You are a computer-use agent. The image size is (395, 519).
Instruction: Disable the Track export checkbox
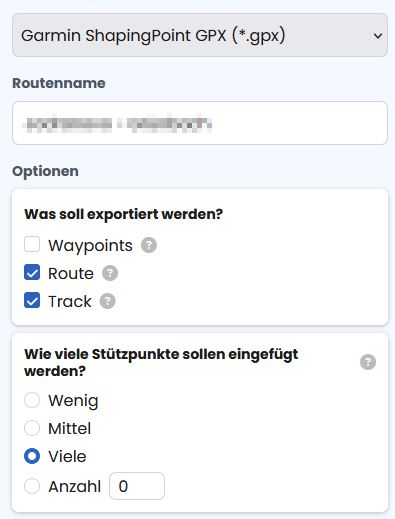pyautogui.click(x=32, y=300)
